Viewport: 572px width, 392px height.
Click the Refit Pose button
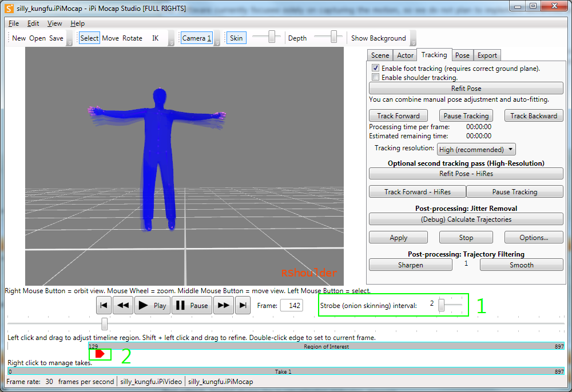pyautogui.click(x=466, y=88)
